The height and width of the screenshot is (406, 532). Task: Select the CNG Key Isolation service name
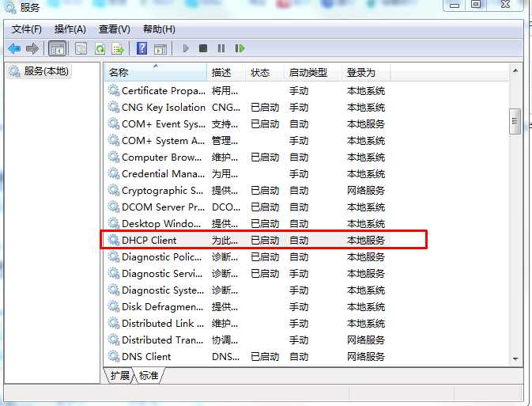164,108
